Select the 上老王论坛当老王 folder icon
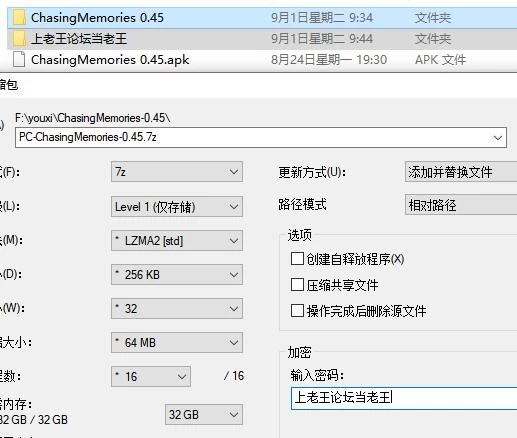This screenshot has height=438, width=517. coord(19,39)
